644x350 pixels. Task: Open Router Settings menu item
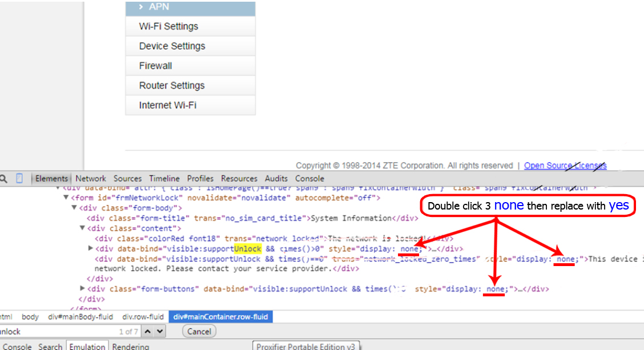[190, 86]
